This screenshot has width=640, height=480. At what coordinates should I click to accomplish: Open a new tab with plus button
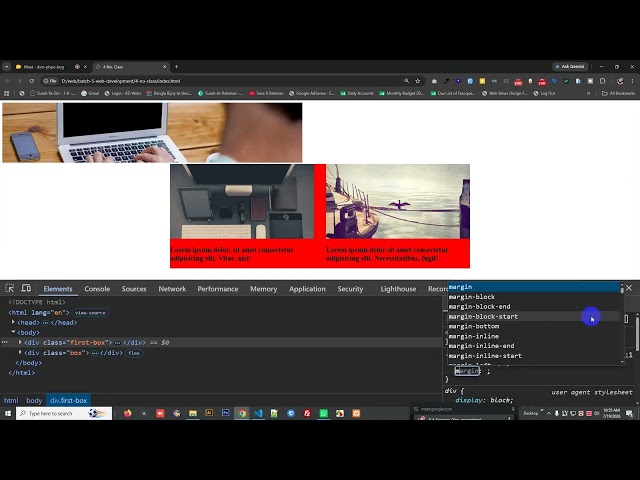tap(176, 67)
